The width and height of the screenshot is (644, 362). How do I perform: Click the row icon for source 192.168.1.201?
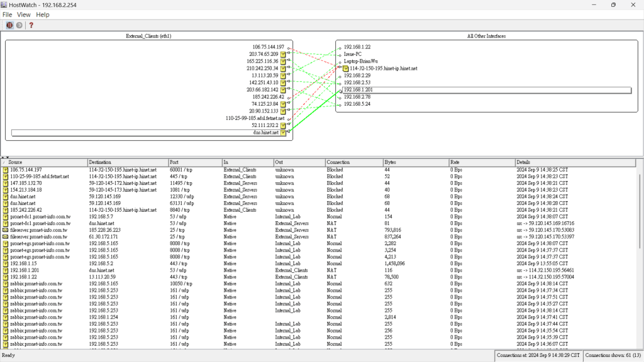click(5, 270)
